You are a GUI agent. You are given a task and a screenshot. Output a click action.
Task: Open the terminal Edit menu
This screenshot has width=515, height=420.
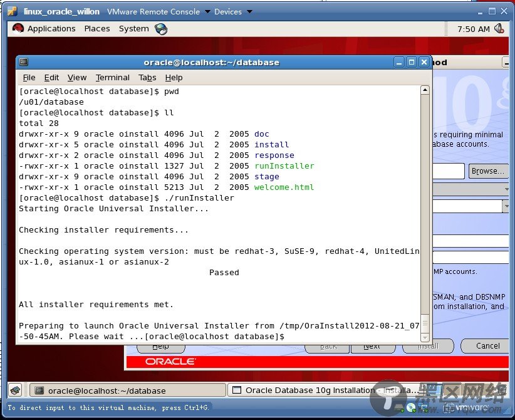tap(51, 78)
